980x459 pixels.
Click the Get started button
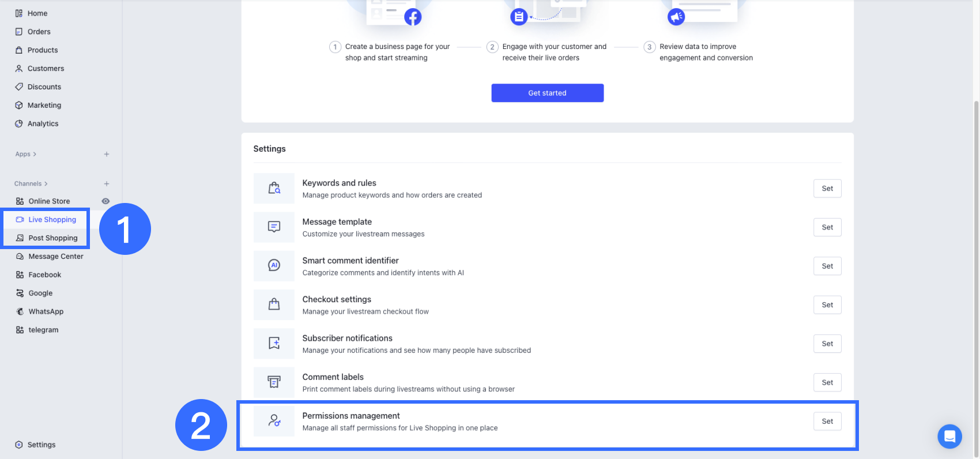(x=547, y=93)
